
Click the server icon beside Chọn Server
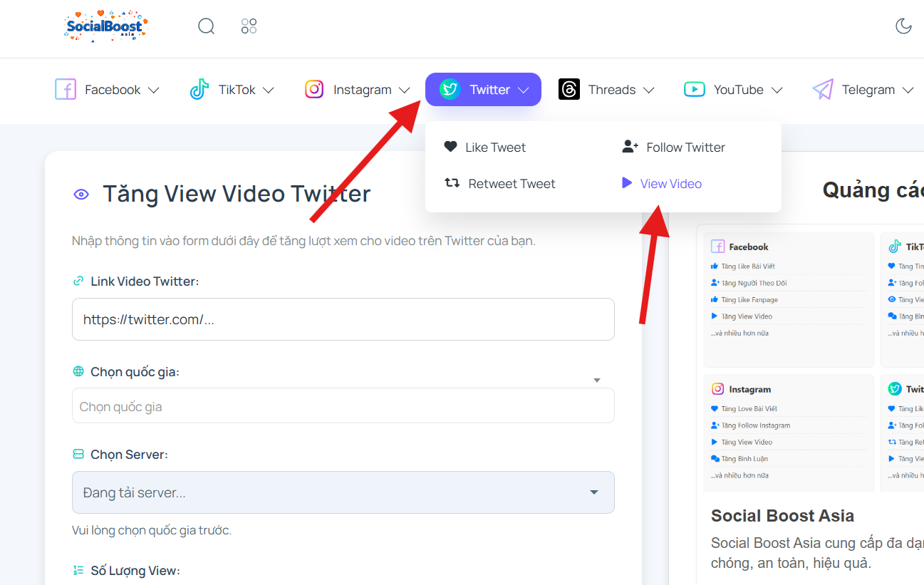[x=78, y=454]
